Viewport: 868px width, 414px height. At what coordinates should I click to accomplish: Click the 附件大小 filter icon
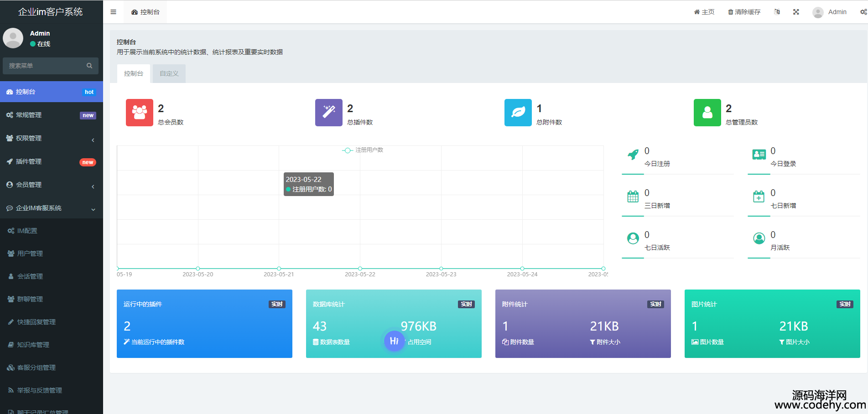[x=593, y=342]
